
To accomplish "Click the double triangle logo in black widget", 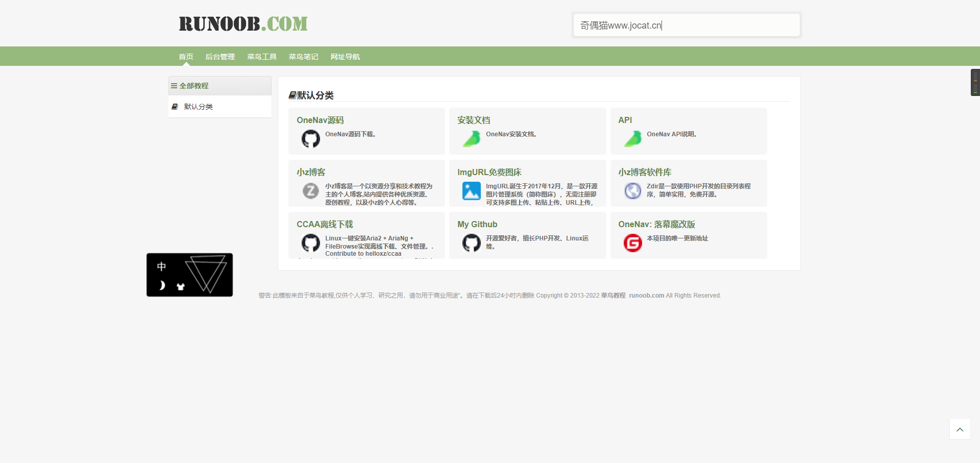I will click(x=206, y=274).
